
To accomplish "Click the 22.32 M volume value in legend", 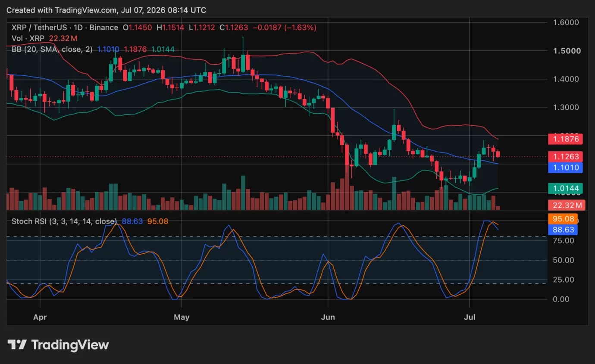I will 64,39.
